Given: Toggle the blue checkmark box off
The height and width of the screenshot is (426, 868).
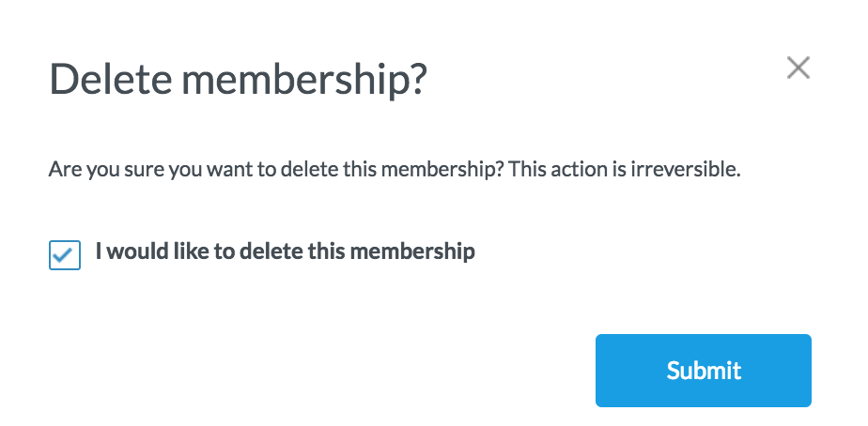Looking at the screenshot, I should coord(64,255).
